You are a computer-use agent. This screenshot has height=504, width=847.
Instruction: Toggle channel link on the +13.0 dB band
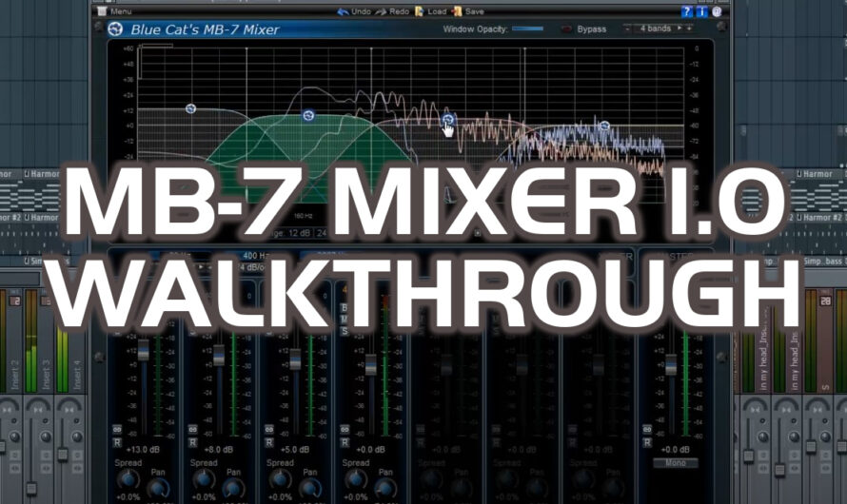point(117,430)
